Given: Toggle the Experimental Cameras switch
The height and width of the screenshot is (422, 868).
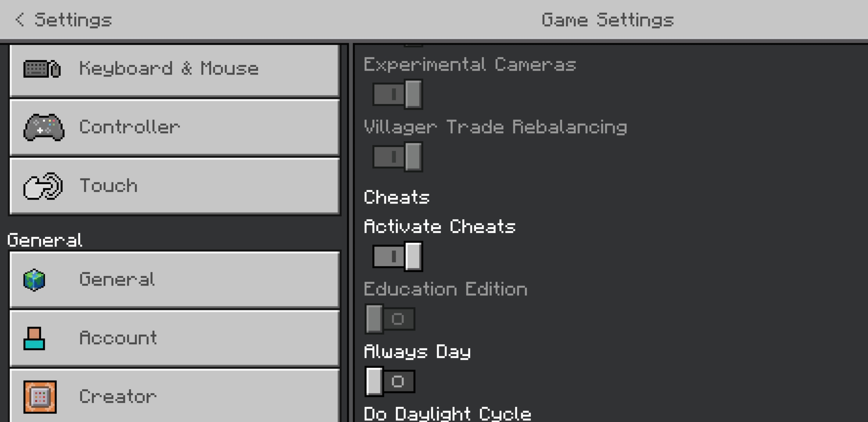Looking at the screenshot, I should pyautogui.click(x=397, y=94).
